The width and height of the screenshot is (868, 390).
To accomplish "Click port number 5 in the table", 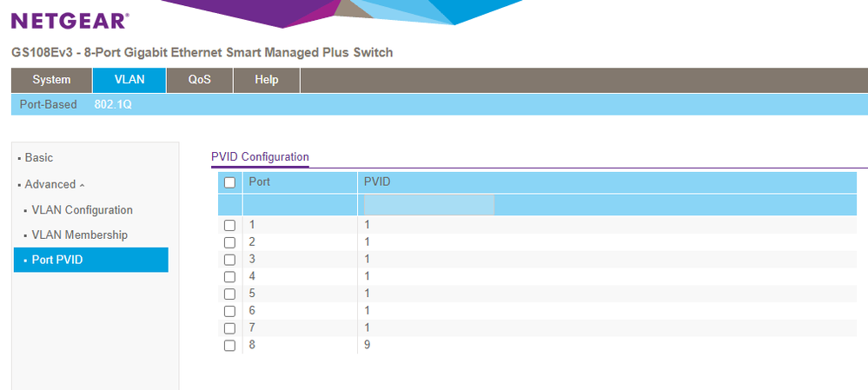I will 253,294.
